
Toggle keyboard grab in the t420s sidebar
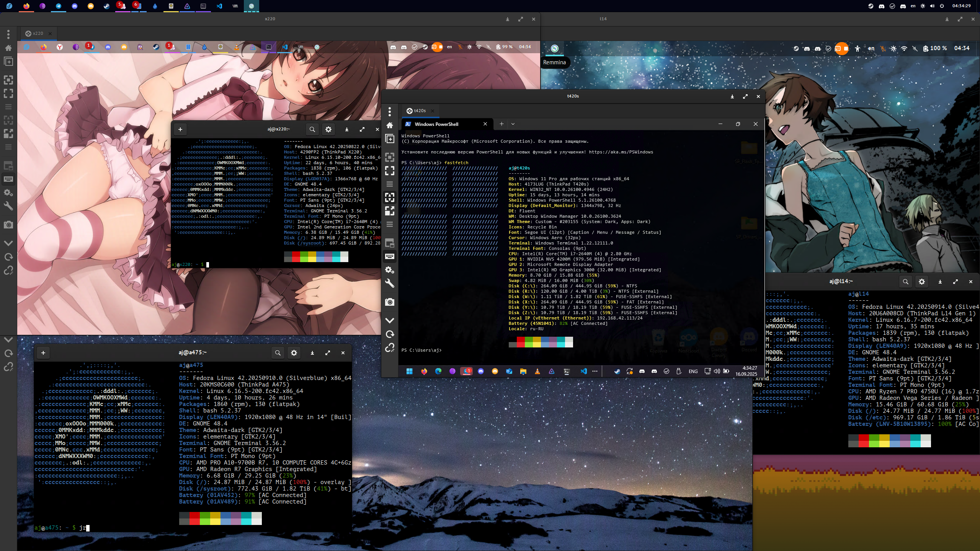[x=390, y=256]
